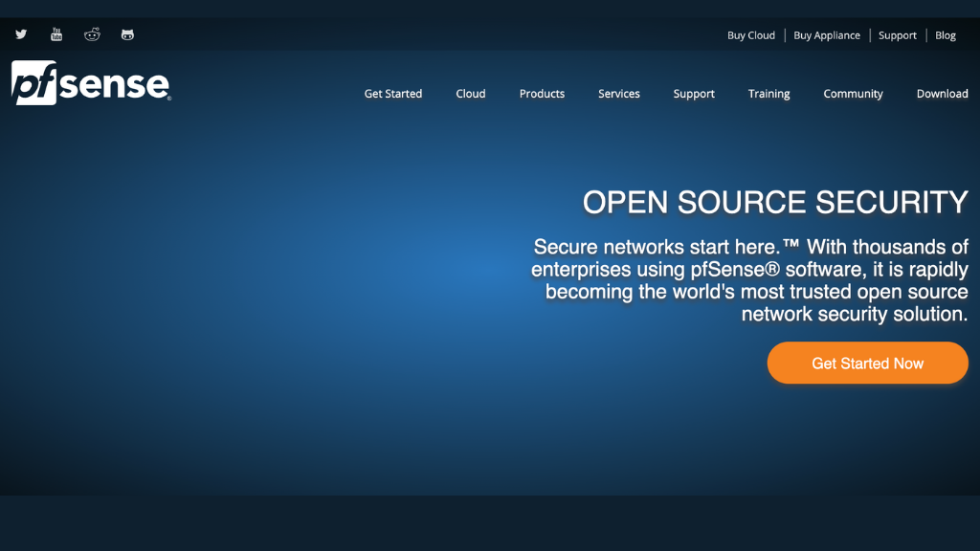Open Support in the main navigation
Viewport: 980px width, 551px height.
[694, 94]
